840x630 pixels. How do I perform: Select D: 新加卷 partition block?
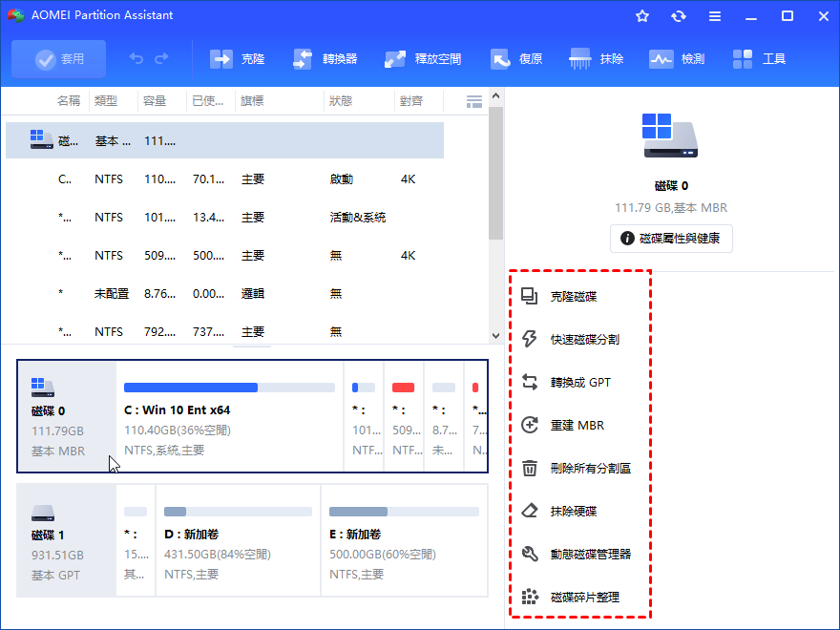click(x=239, y=540)
